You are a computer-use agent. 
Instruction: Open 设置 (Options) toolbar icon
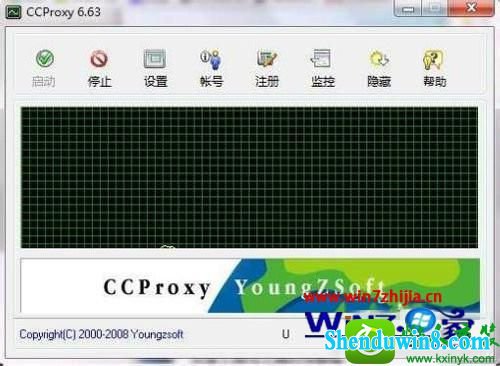click(155, 59)
